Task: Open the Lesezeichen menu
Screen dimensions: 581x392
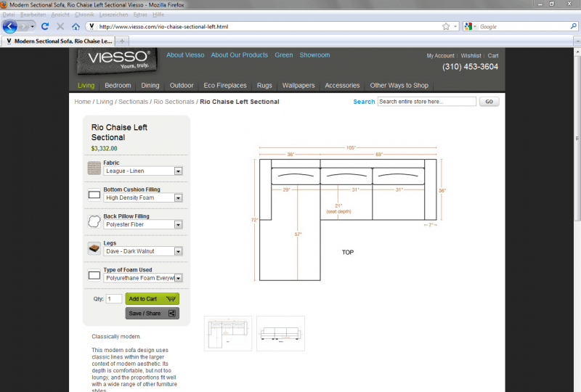Action: (113, 15)
